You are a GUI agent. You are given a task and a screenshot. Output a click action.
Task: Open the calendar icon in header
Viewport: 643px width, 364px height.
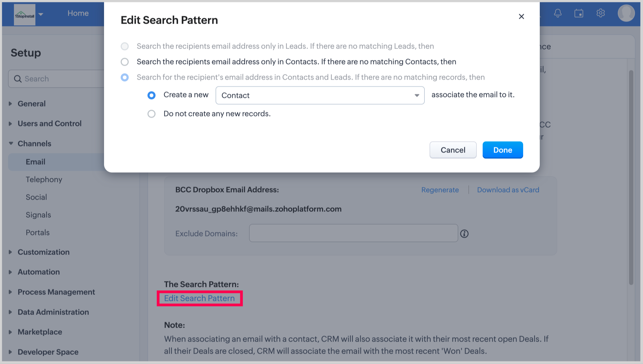pyautogui.click(x=579, y=13)
